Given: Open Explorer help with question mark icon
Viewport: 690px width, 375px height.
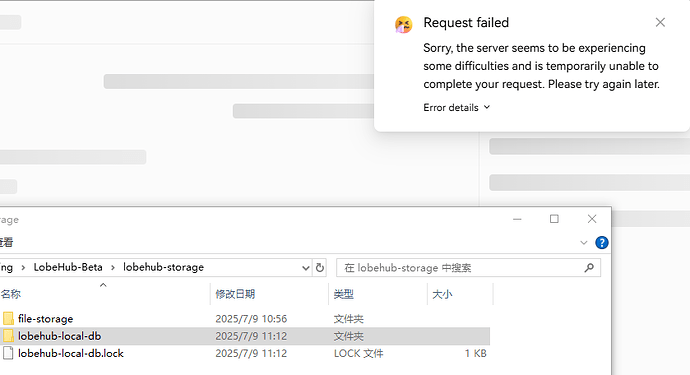Looking at the screenshot, I should (602, 243).
